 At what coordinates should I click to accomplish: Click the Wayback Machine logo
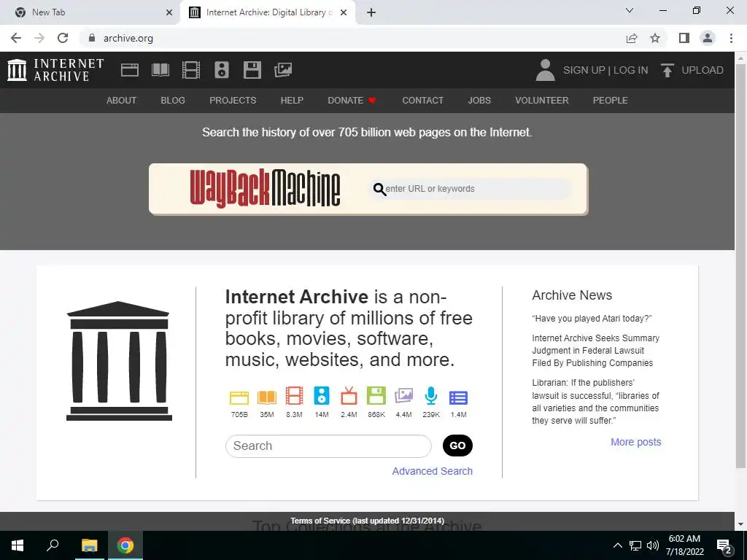265,189
